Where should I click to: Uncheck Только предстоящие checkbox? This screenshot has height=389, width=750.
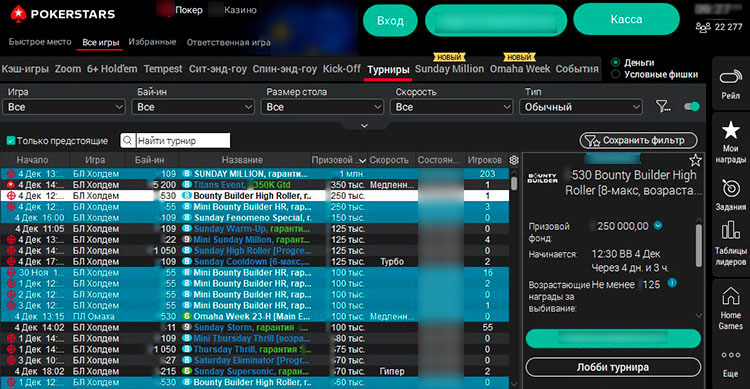pyautogui.click(x=11, y=141)
